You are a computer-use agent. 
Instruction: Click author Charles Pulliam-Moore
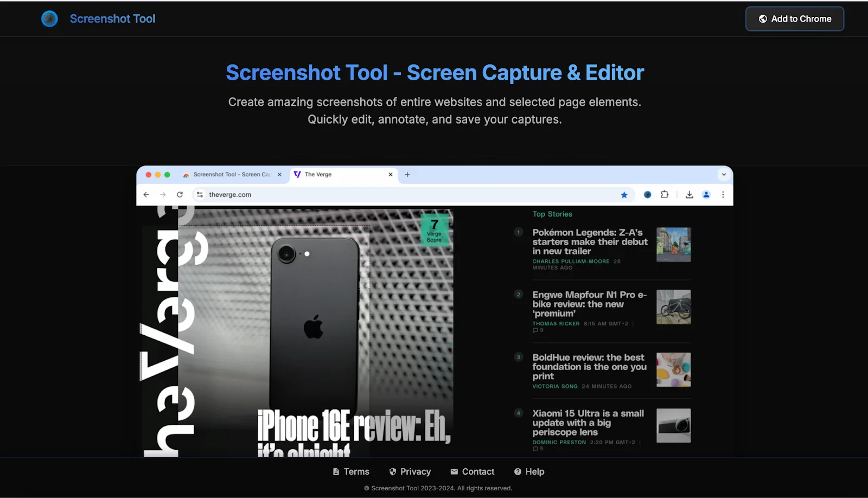(x=571, y=261)
